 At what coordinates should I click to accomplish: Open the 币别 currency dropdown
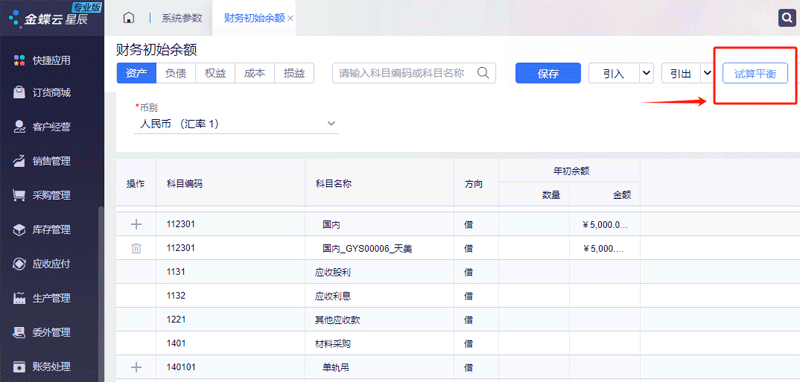click(235, 123)
